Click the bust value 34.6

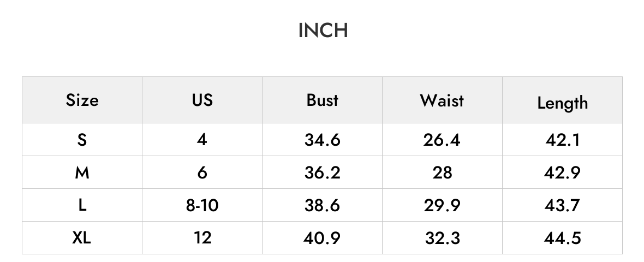coord(323,140)
